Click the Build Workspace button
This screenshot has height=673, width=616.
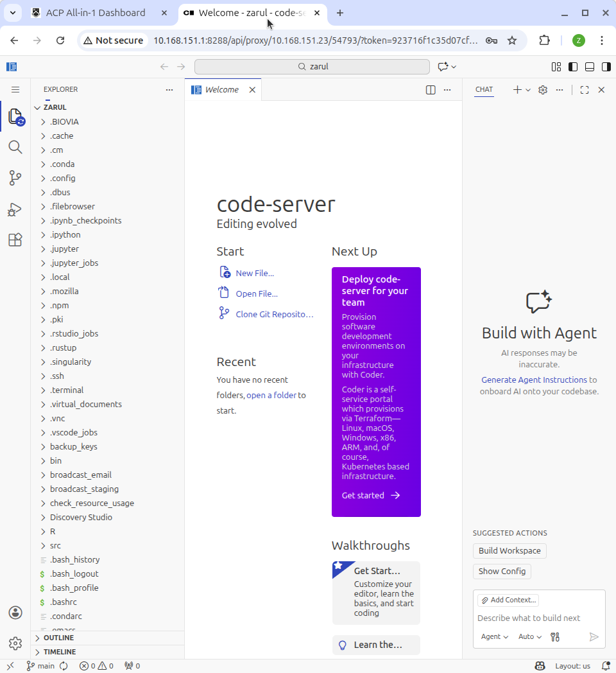click(509, 550)
